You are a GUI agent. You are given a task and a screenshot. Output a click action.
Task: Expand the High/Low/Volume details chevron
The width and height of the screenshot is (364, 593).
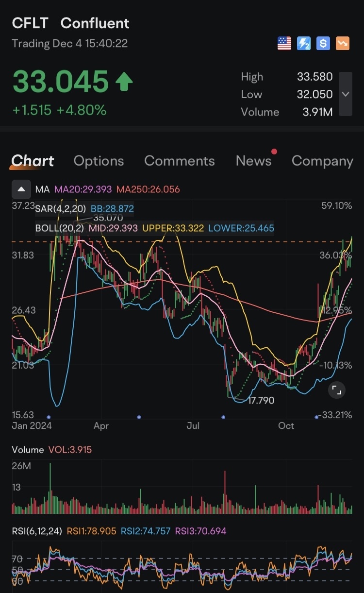346,94
